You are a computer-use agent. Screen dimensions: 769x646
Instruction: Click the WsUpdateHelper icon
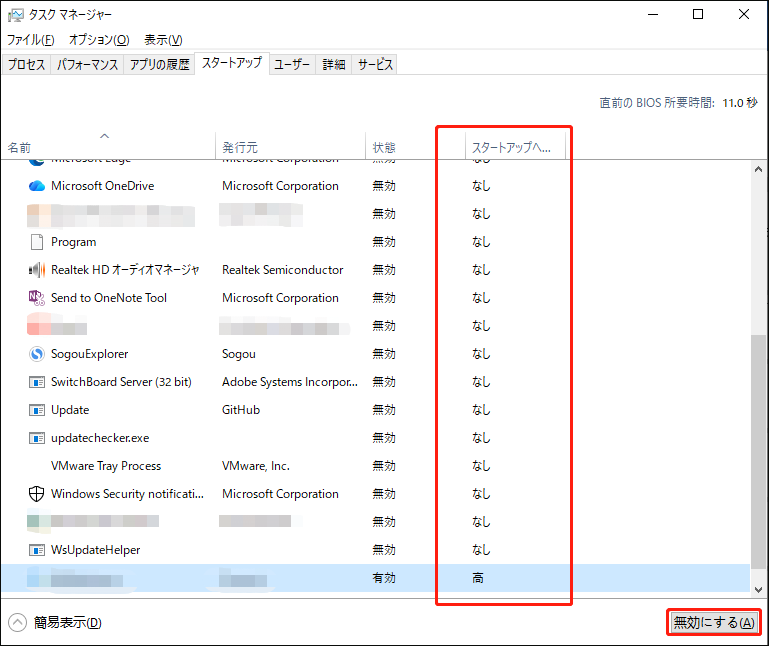[x=37, y=550]
